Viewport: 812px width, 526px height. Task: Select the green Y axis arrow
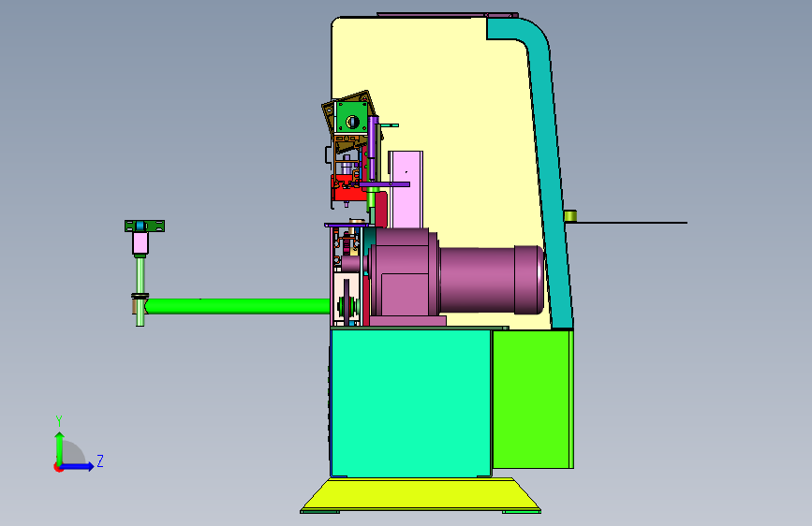point(60,447)
